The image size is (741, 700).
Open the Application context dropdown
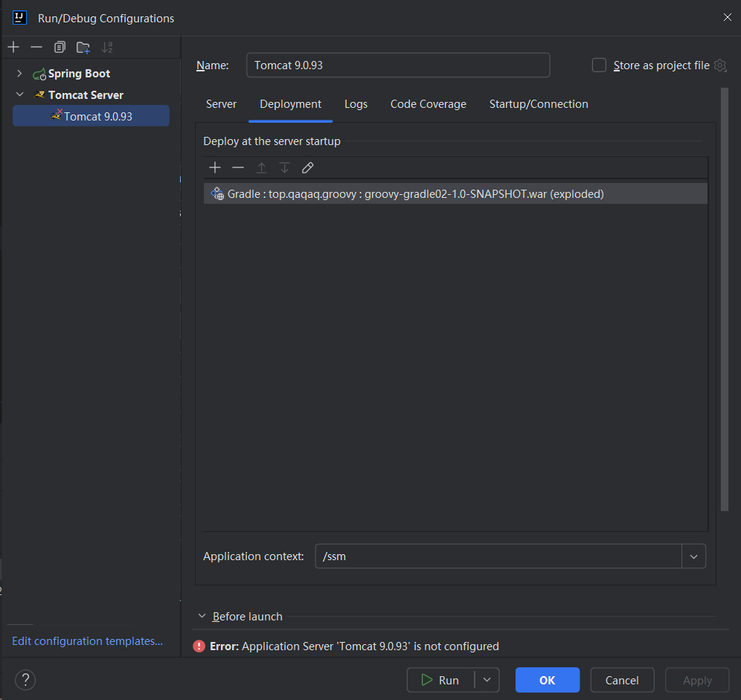pos(693,556)
